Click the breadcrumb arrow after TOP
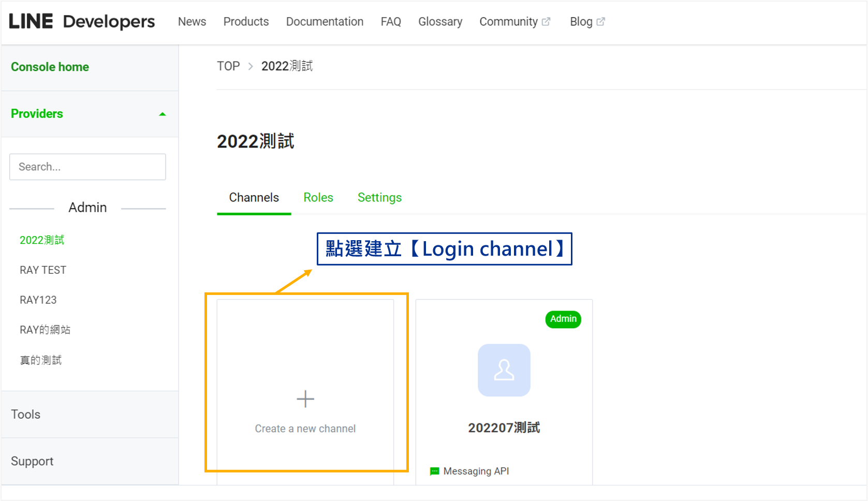The height and width of the screenshot is (501, 868). point(251,66)
